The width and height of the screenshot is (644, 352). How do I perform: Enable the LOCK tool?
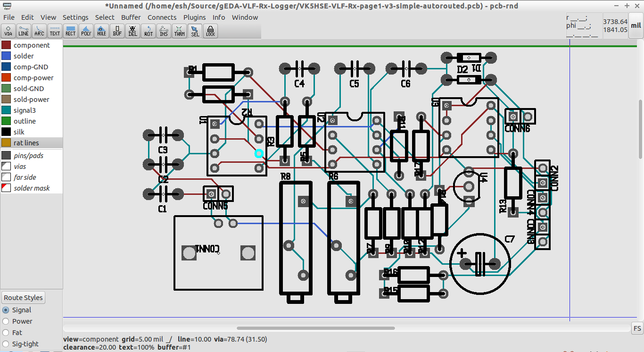[x=210, y=31]
